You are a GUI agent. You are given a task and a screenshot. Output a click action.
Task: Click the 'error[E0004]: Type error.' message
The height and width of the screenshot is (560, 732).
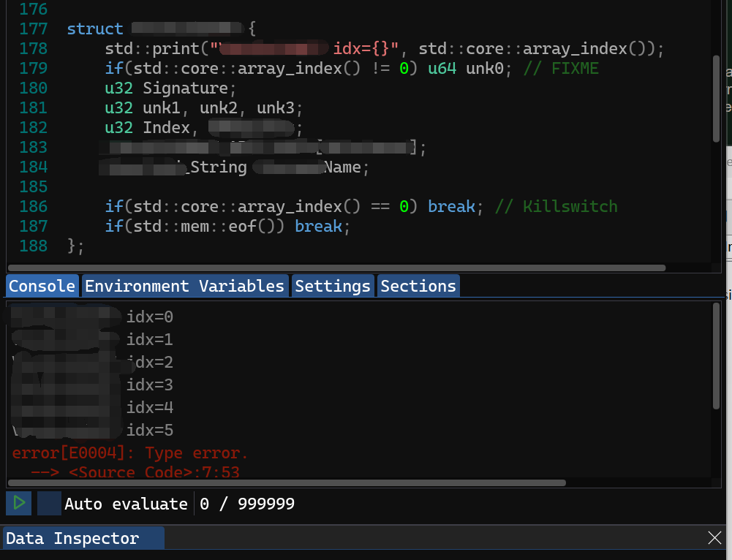pos(129,453)
